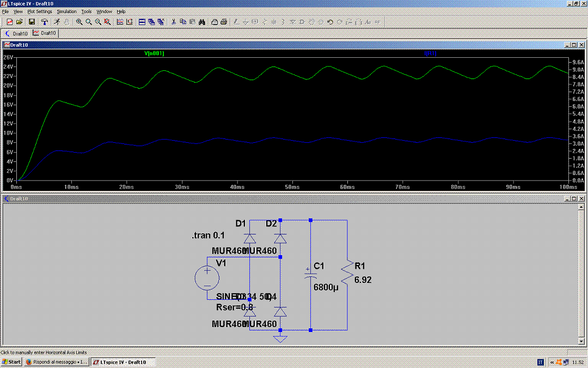Click the Print icon in toolbar

(215, 22)
